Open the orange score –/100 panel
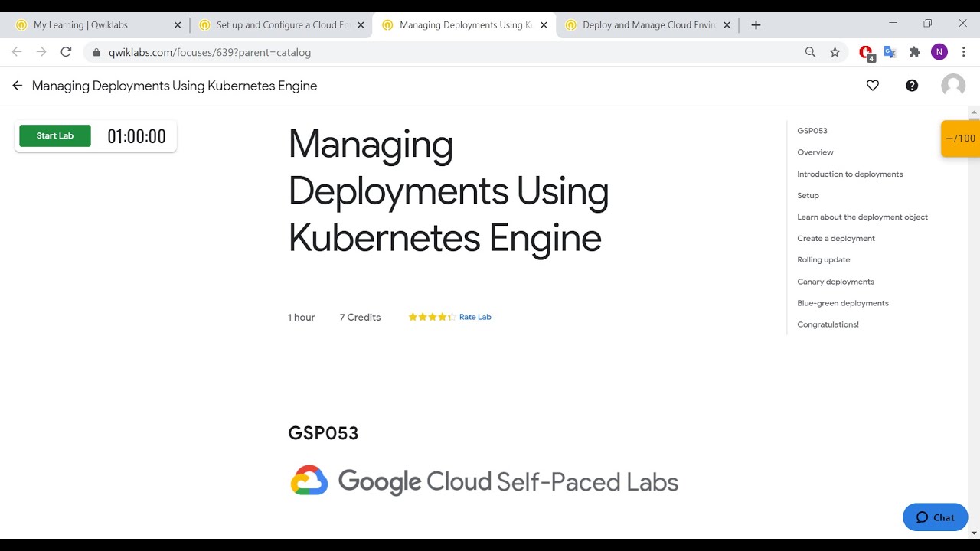980x551 pixels. pyautogui.click(x=960, y=139)
